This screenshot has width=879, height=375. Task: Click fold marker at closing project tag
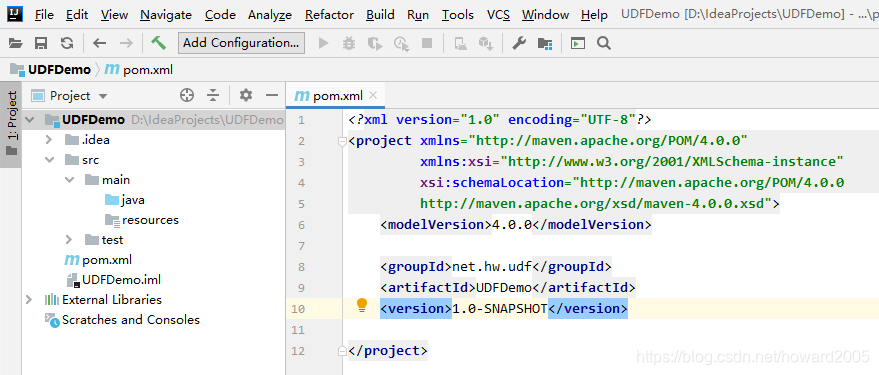[343, 351]
